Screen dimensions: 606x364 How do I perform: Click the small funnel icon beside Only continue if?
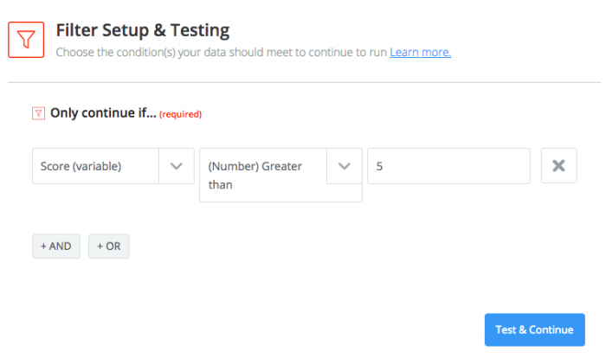pyautogui.click(x=38, y=113)
